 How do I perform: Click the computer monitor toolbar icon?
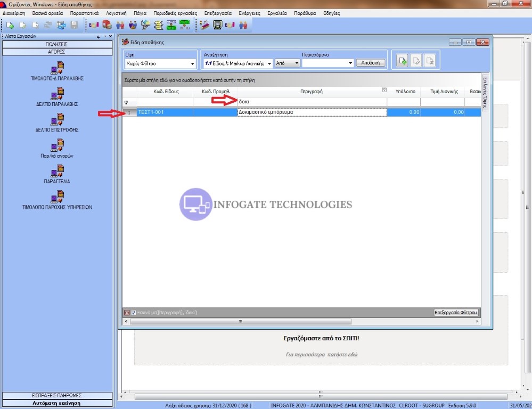217,25
